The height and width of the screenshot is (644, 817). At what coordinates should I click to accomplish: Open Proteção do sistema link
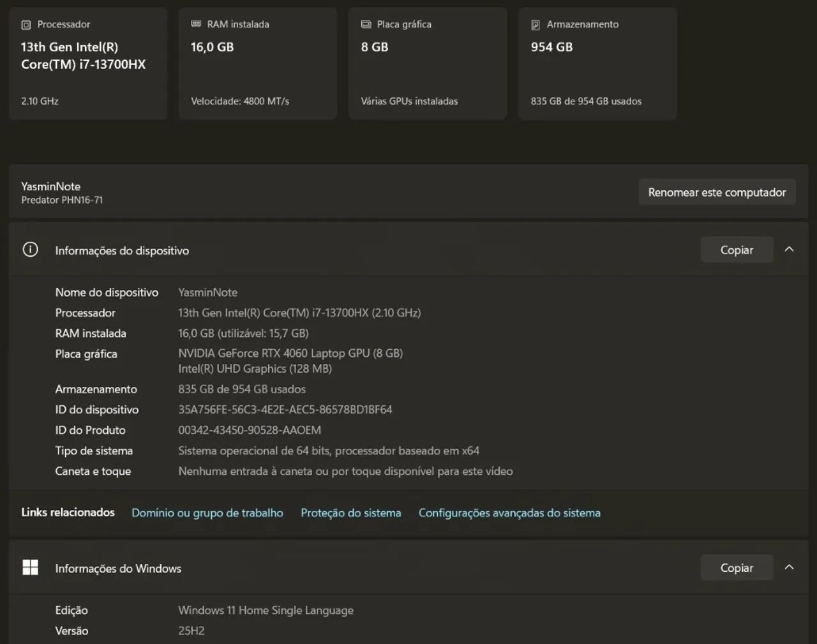(351, 513)
